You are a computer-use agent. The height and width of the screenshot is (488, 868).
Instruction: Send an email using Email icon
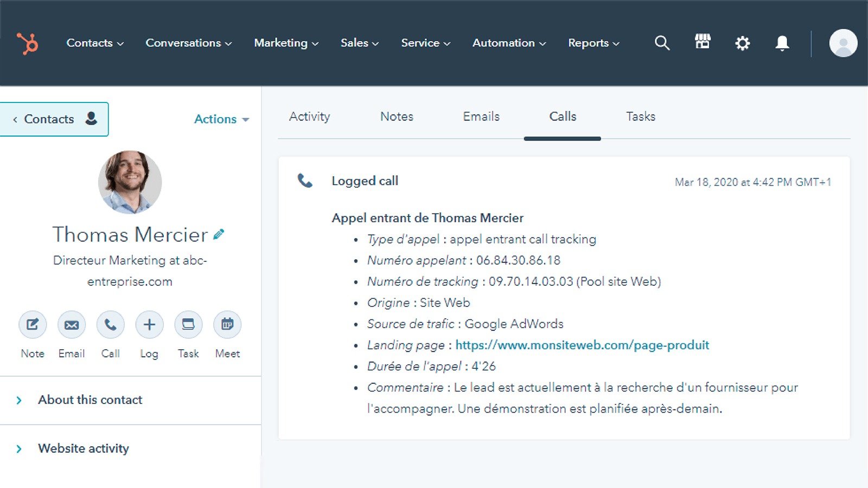(72, 325)
